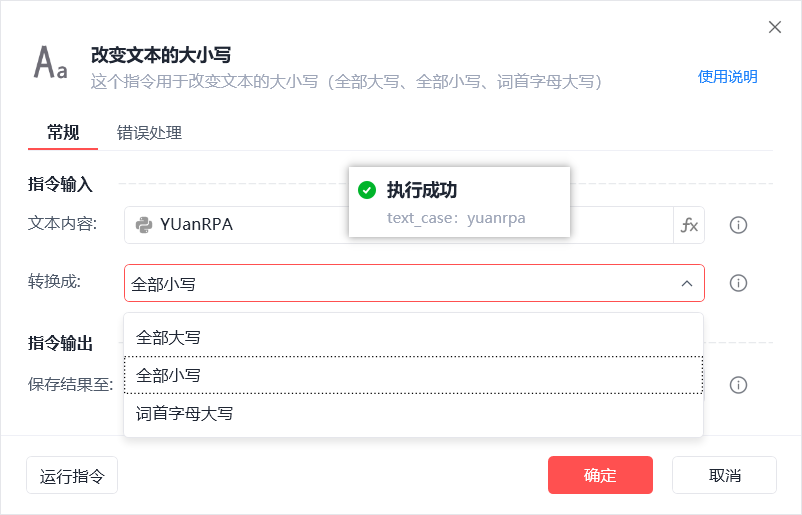
Task: Collapse the dropdown using the chevron arrow
Action: (687, 283)
